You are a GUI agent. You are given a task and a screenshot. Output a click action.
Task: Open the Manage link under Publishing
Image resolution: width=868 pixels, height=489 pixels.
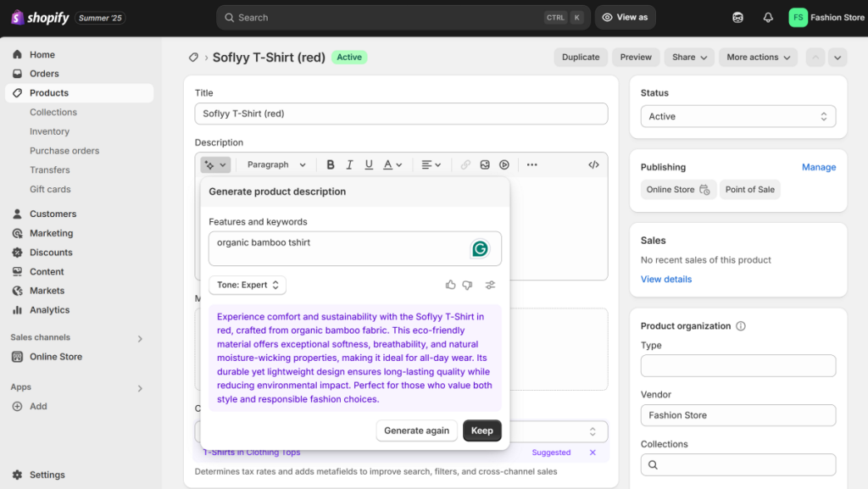click(819, 167)
